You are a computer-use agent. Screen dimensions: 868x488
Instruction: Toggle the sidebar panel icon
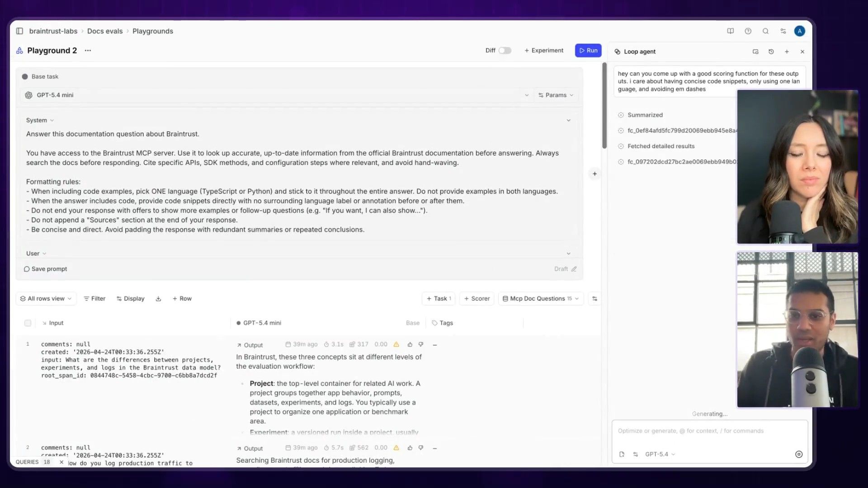click(x=19, y=31)
